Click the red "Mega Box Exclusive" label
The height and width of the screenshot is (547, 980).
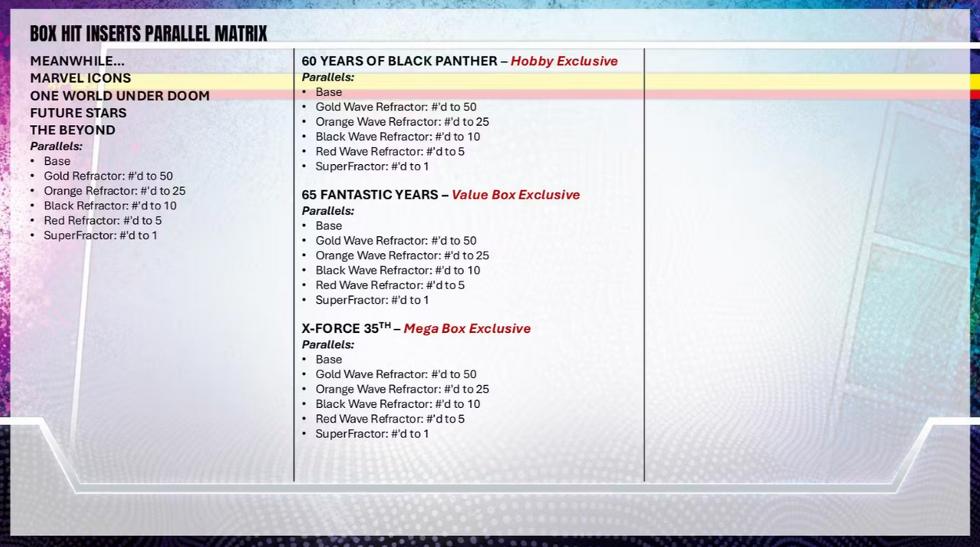point(468,328)
